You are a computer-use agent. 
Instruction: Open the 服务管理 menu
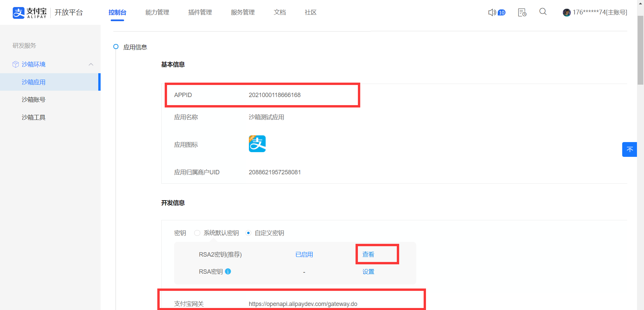[243, 12]
